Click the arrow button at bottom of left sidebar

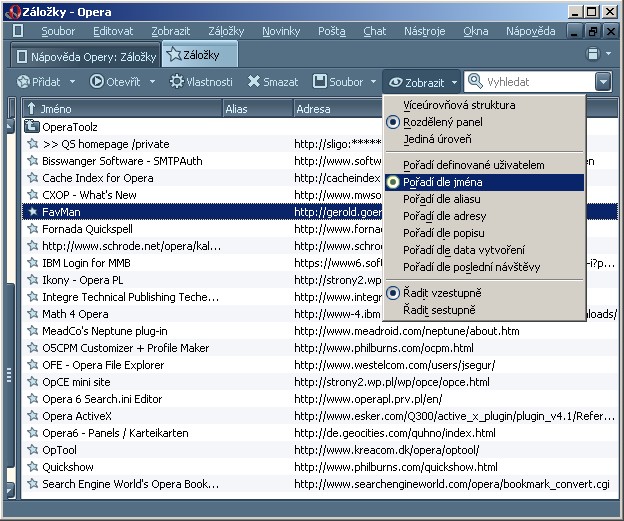(10, 488)
